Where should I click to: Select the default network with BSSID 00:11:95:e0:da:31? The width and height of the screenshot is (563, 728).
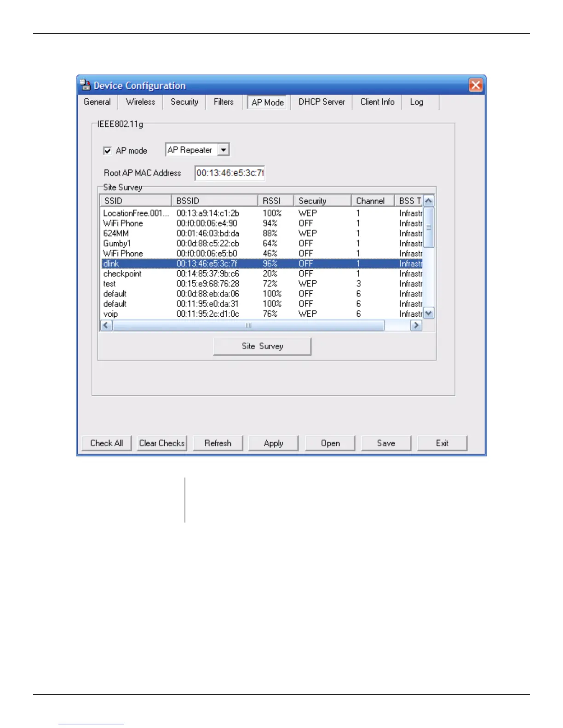(x=262, y=304)
